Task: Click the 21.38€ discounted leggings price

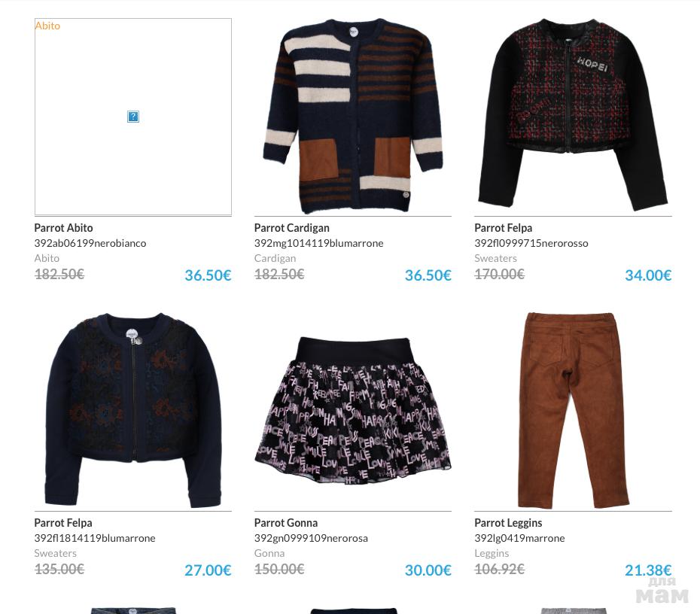Action: [648, 570]
